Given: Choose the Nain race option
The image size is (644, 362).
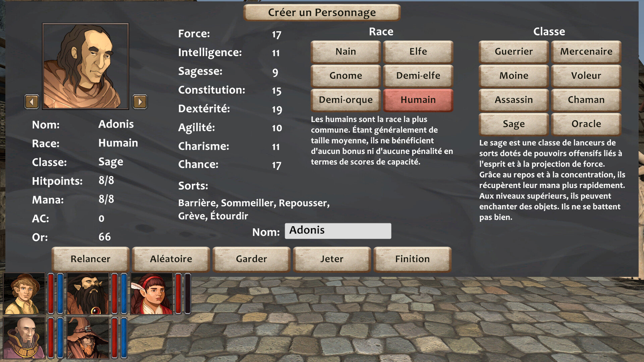Looking at the screenshot, I should coord(346,52).
